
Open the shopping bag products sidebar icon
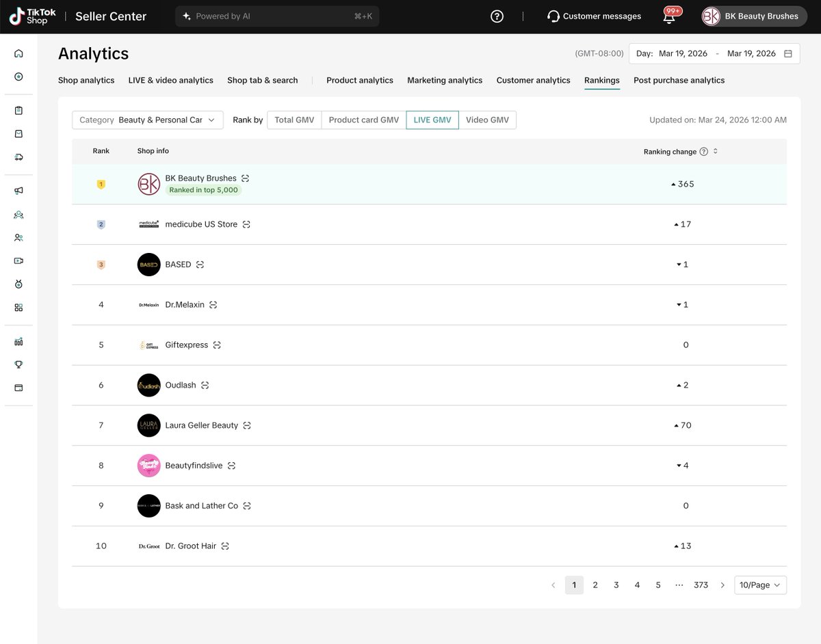pos(18,134)
